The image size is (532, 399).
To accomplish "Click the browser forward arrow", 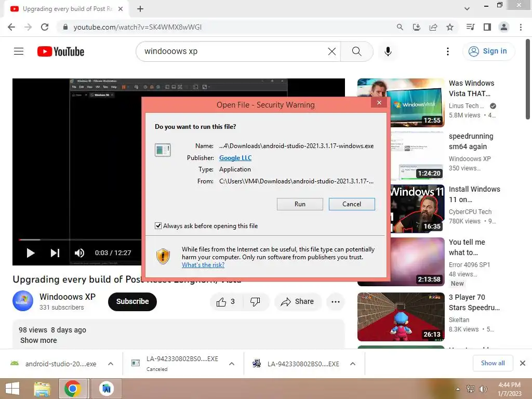I will 28,27.
